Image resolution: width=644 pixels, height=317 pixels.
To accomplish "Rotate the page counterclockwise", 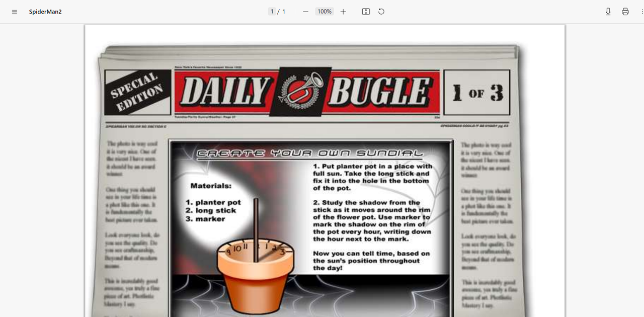I will pos(381,12).
